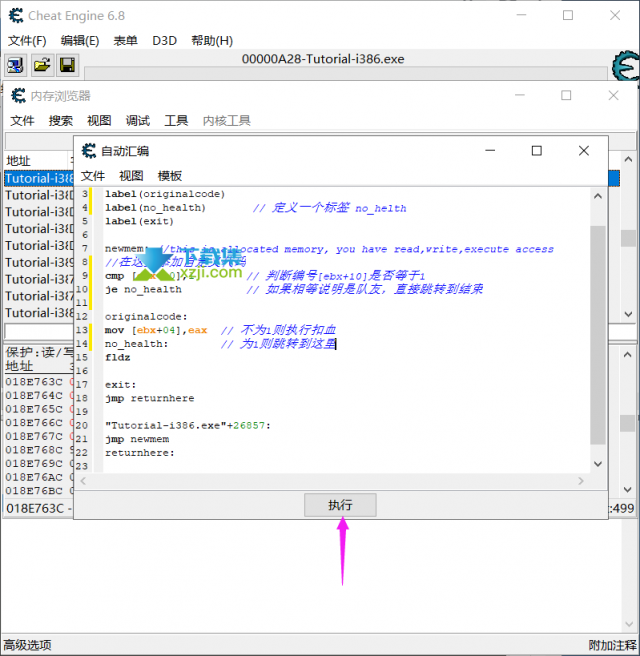Click the fldz instruction line
640x656 pixels.
[118, 358]
